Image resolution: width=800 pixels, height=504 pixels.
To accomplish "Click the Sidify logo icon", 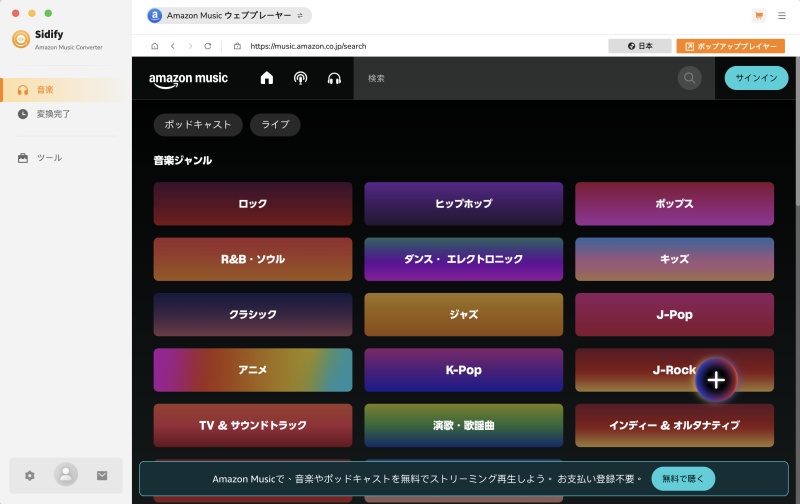I will (21, 39).
